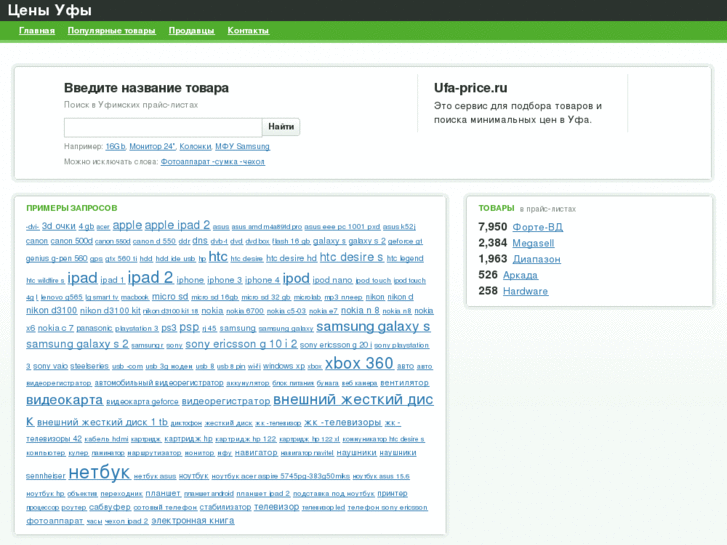Open внешний жесткий диск 1 tb tag
727x545 pixels.
click(102, 423)
